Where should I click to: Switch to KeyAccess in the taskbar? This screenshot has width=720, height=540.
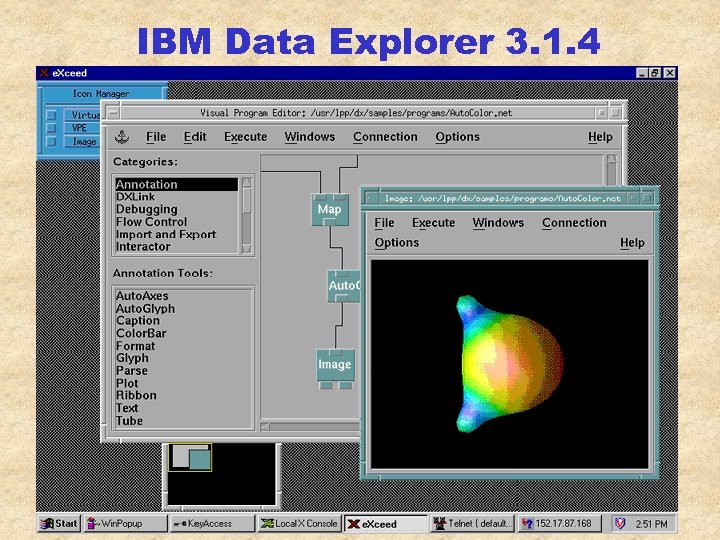(x=212, y=523)
